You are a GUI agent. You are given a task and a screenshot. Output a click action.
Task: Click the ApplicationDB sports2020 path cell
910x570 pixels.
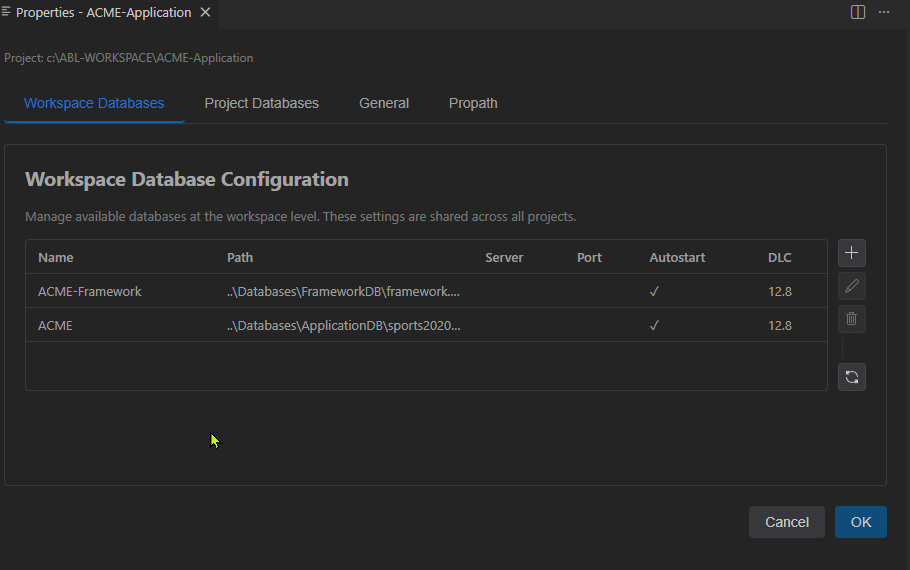pyautogui.click(x=344, y=326)
